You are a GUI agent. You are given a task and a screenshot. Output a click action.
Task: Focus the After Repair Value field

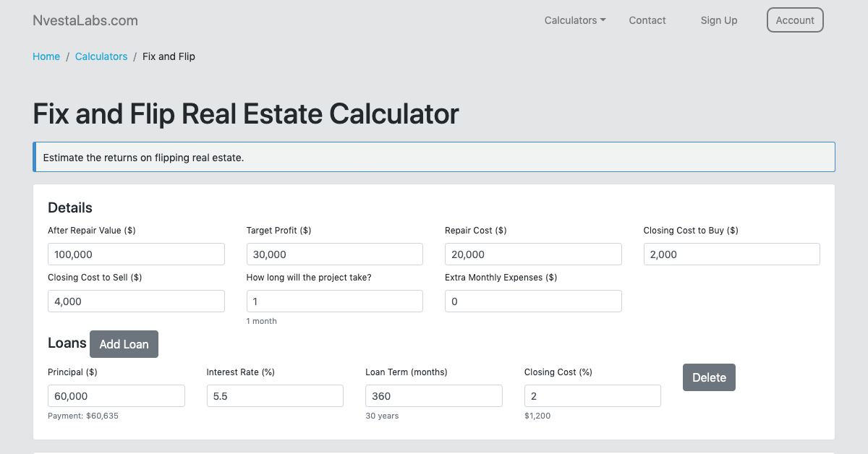pos(136,254)
